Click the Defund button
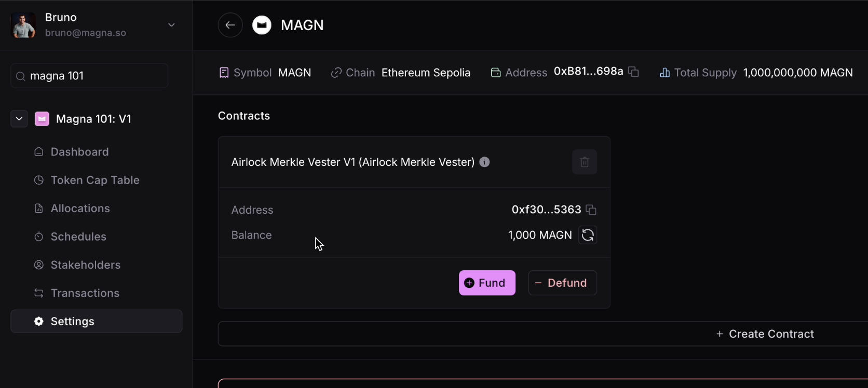The image size is (868, 388). coord(562,283)
